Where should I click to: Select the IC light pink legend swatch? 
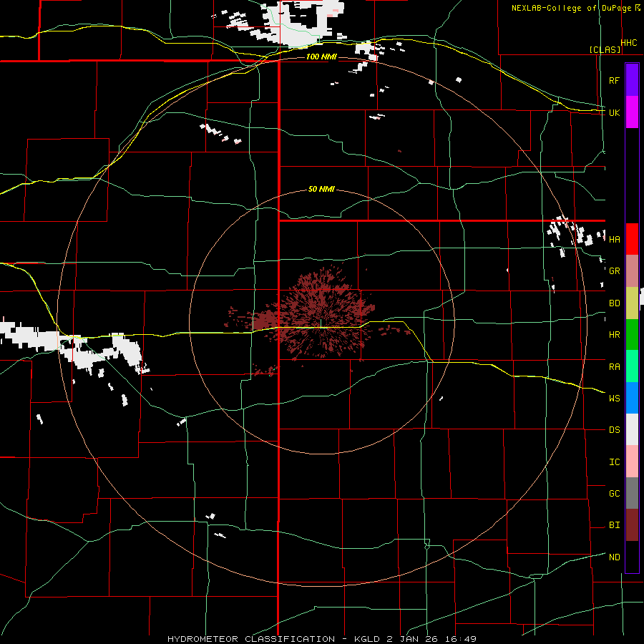[x=632, y=462]
